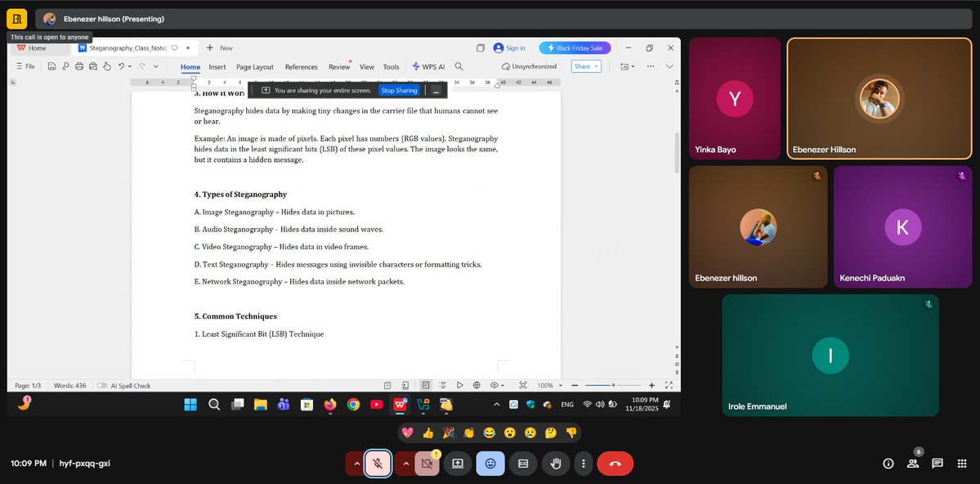Raise your hand in the meeting

point(556,464)
